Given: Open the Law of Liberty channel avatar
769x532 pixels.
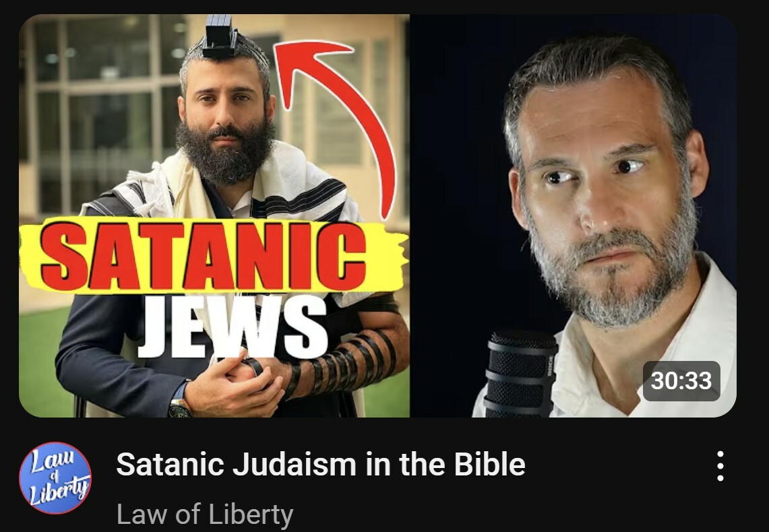Looking at the screenshot, I should 55,477.
